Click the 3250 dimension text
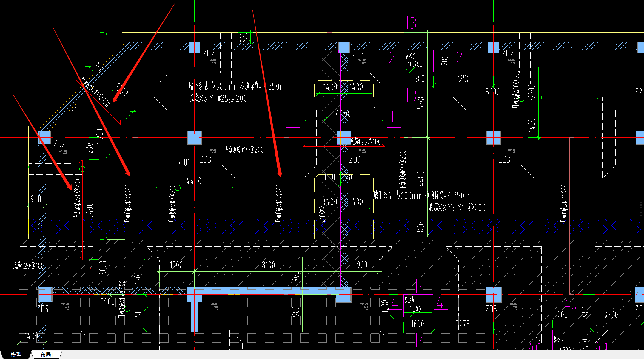The height and width of the screenshot is (359, 644). pos(463,79)
